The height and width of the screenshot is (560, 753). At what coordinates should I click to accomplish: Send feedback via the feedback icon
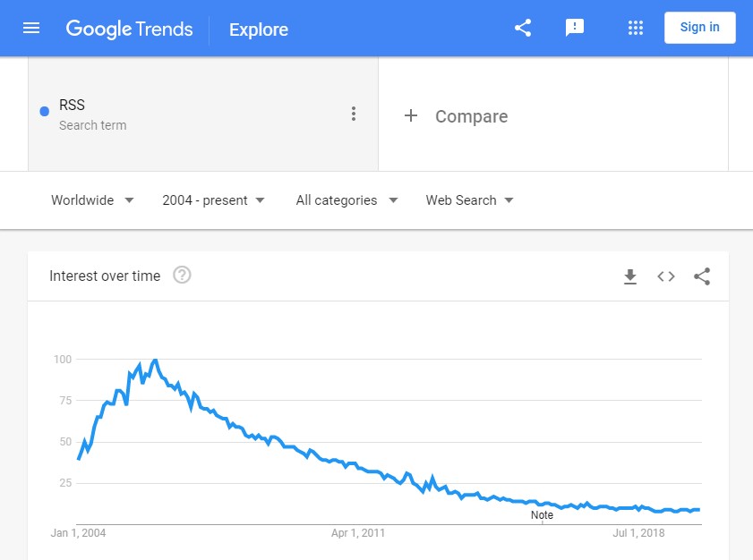click(574, 28)
